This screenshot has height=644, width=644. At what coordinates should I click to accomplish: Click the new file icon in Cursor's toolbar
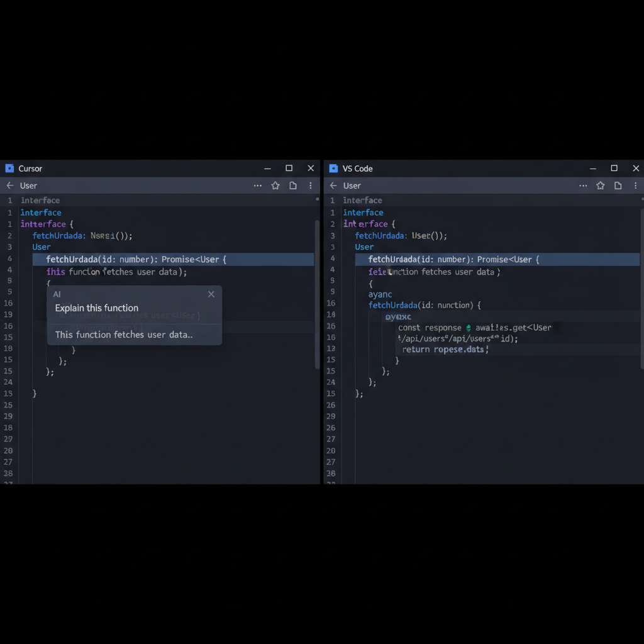(292, 186)
